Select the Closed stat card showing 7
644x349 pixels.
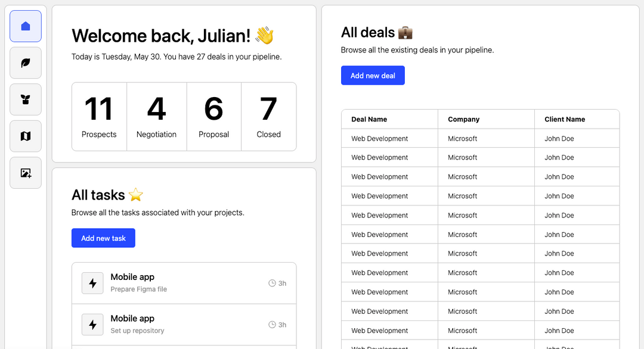(268, 116)
